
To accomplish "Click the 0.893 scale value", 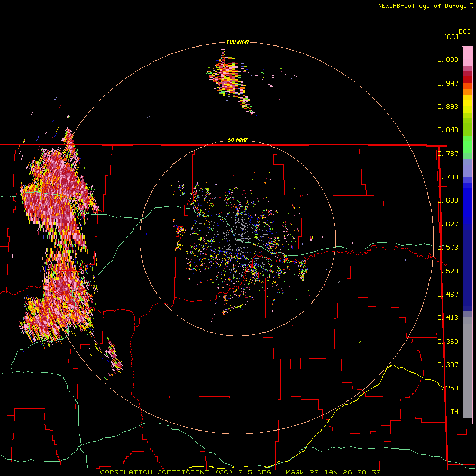I will point(448,106).
